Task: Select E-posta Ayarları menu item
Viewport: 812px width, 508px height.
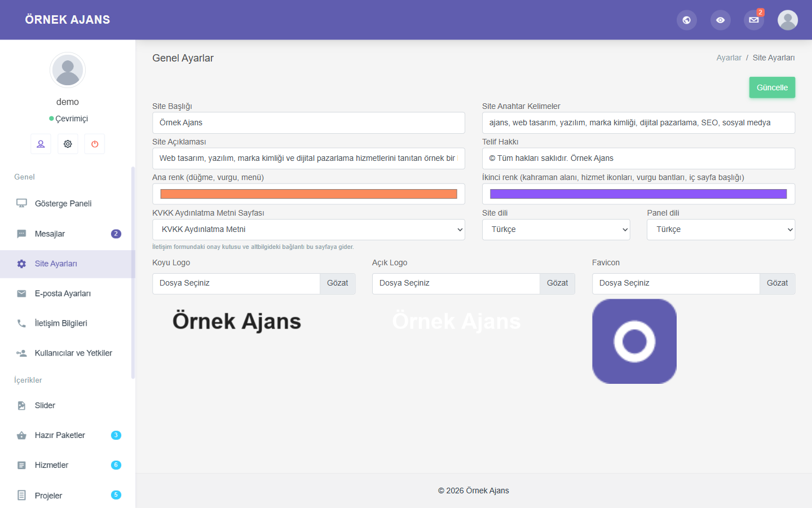Action: coord(67,294)
